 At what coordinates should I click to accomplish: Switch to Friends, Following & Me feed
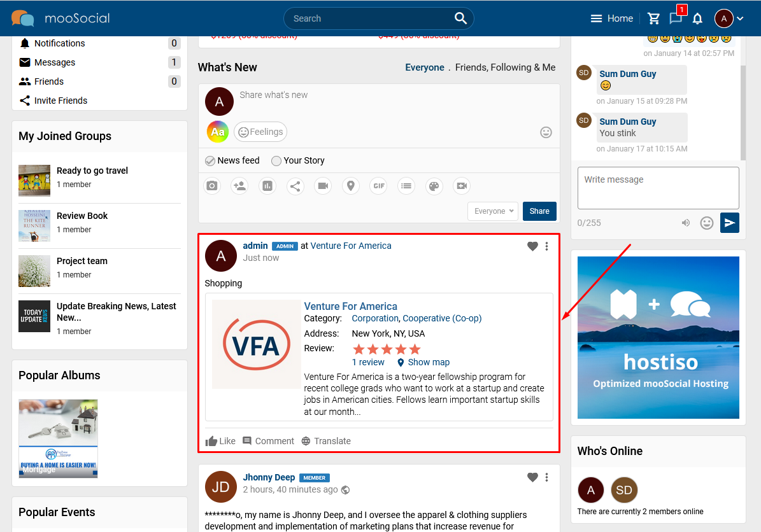point(505,67)
